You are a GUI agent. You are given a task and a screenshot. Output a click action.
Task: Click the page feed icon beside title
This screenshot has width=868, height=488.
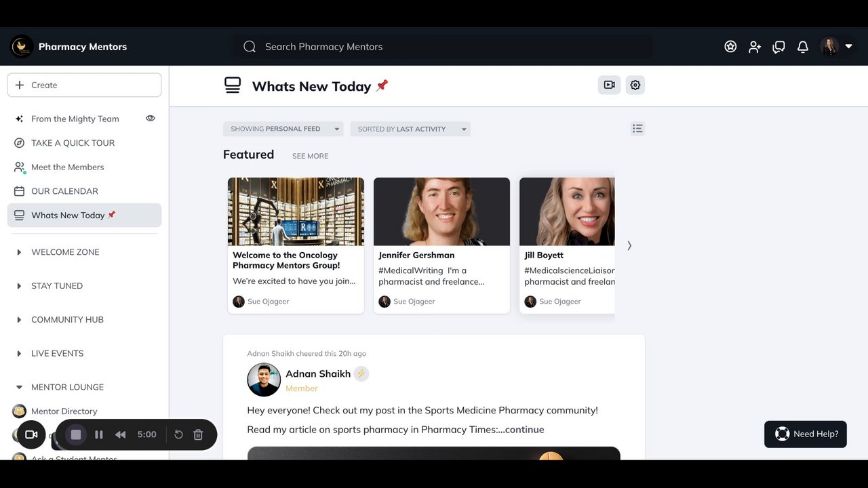(x=233, y=85)
